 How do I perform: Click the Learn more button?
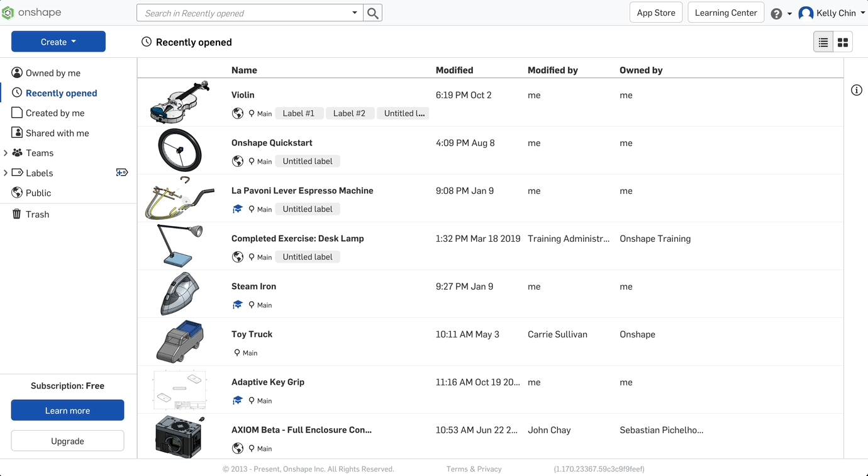pyautogui.click(x=67, y=411)
